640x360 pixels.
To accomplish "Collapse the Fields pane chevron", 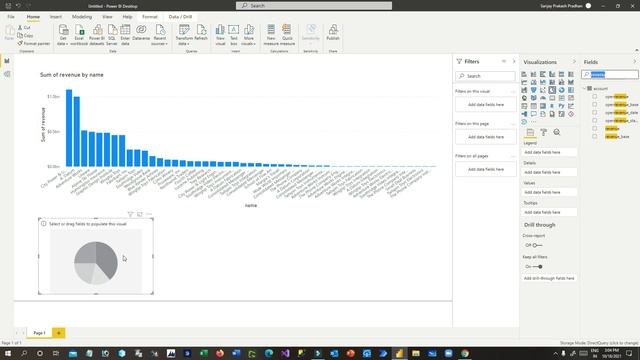I will (x=635, y=62).
